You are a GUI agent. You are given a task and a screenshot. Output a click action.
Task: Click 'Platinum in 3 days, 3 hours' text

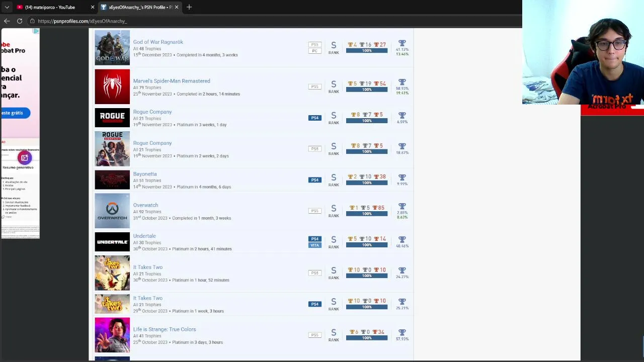coord(197,342)
